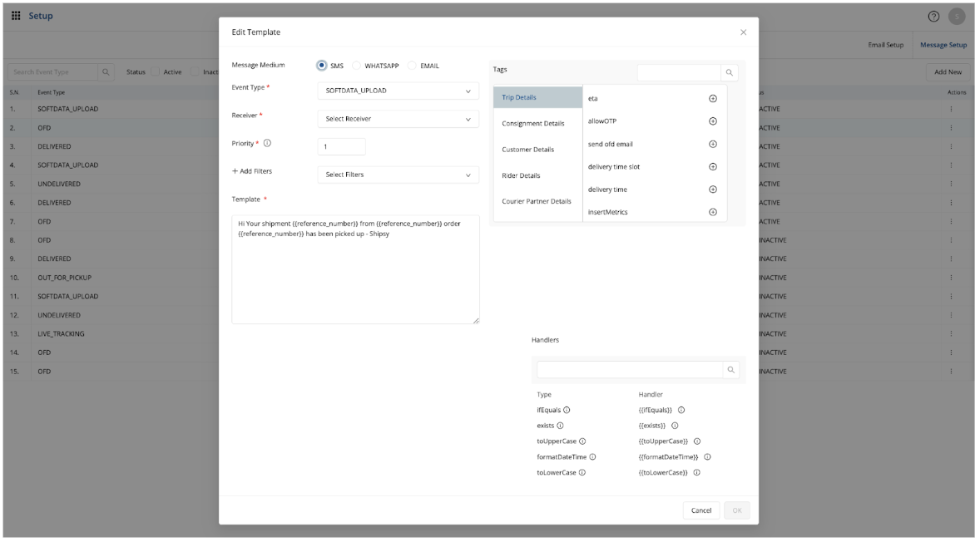
Task: Add the allowOTP tag with plus icon
Action: (712, 121)
